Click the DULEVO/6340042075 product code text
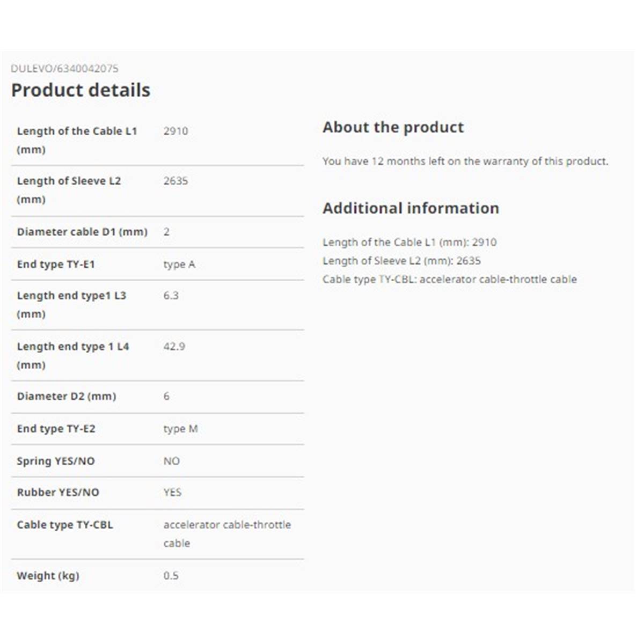 pos(64,68)
